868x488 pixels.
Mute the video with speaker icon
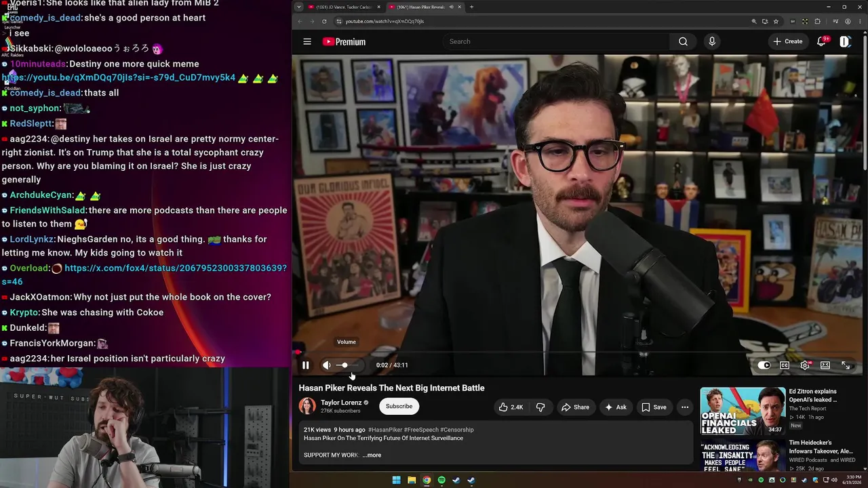point(327,365)
